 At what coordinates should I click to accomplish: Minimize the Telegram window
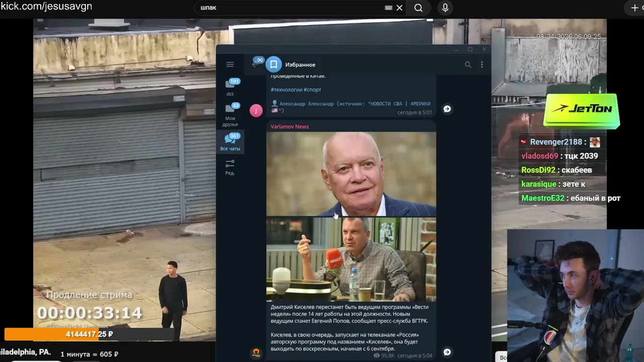point(456,49)
